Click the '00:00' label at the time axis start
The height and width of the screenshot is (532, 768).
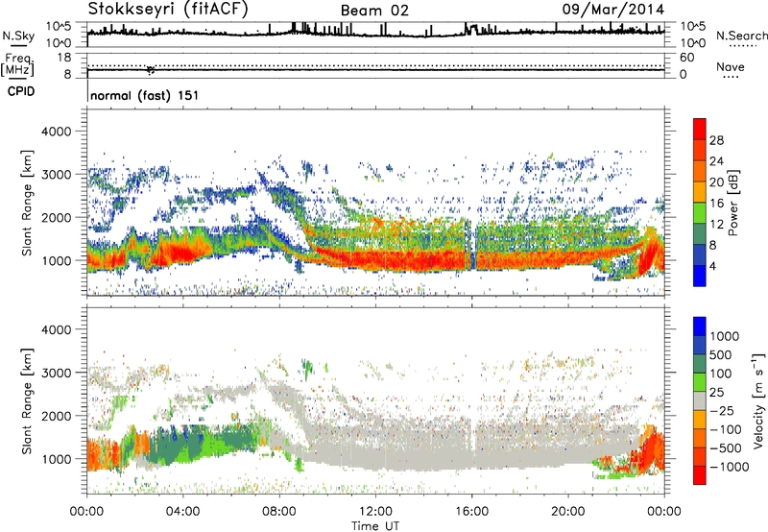[86, 512]
